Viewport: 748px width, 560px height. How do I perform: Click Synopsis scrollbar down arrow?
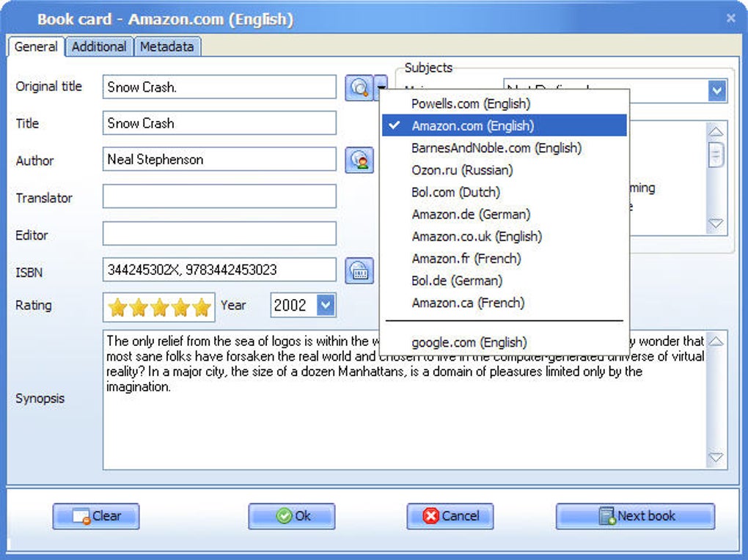716,457
